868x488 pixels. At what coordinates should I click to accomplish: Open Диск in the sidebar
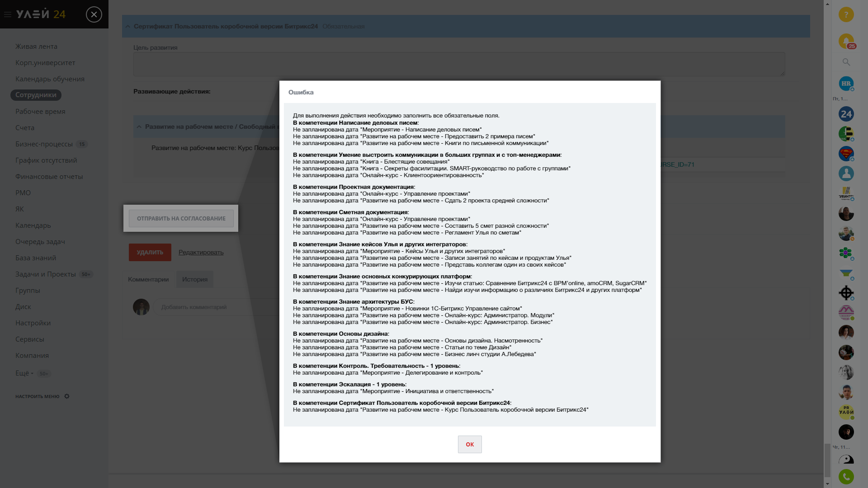pyautogui.click(x=23, y=307)
